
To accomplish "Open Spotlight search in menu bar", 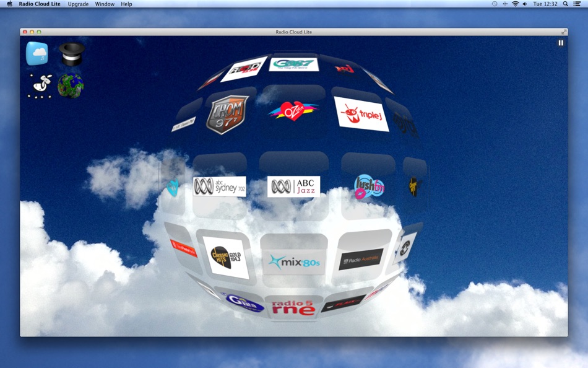I will (565, 4).
